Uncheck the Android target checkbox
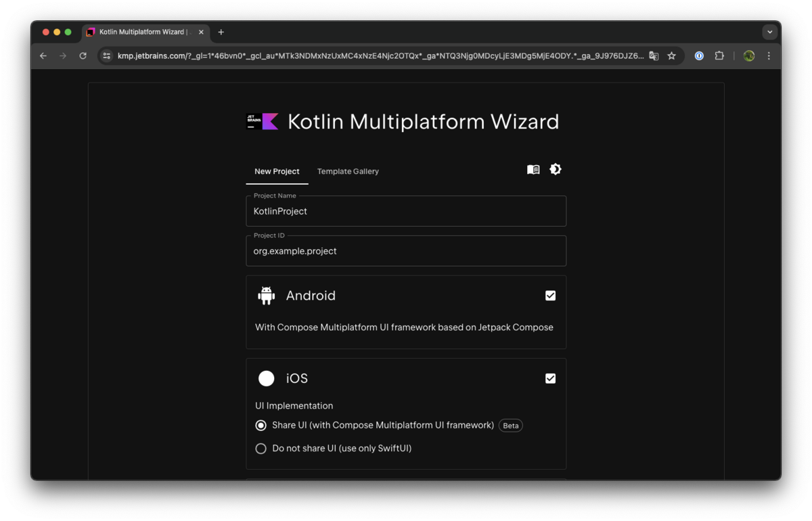812x521 pixels. click(x=550, y=296)
